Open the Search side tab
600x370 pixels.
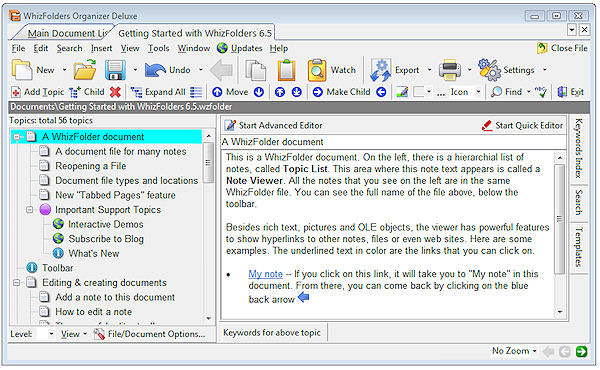[579, 202]
